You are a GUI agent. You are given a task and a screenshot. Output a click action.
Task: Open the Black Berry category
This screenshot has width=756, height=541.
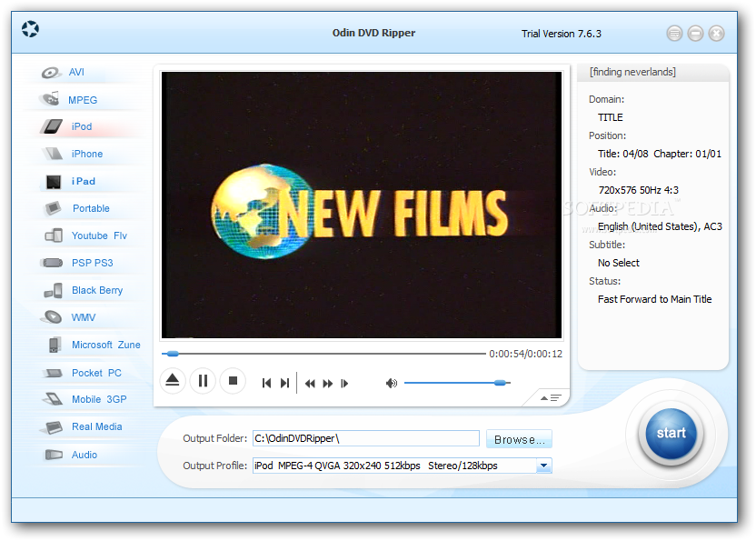tap(97, 291)
